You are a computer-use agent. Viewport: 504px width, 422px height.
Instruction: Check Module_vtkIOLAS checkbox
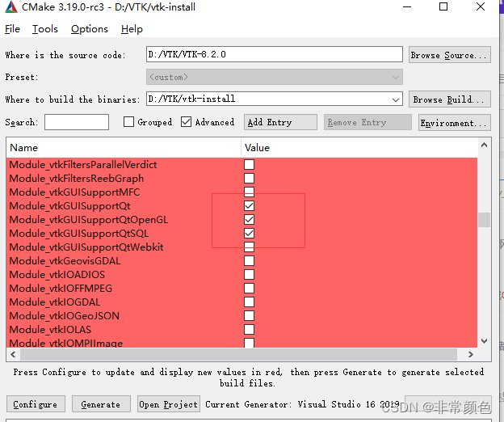click(249, 329)
